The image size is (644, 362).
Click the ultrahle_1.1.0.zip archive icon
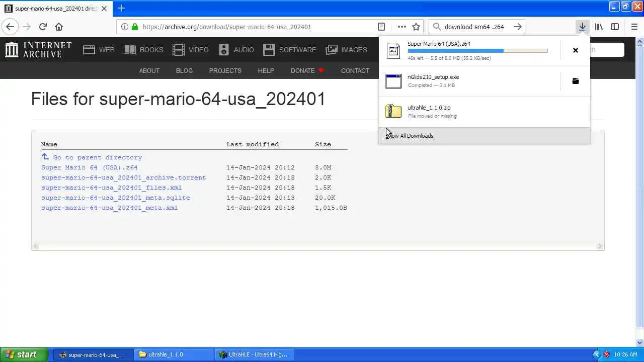[x=393, y=111]
